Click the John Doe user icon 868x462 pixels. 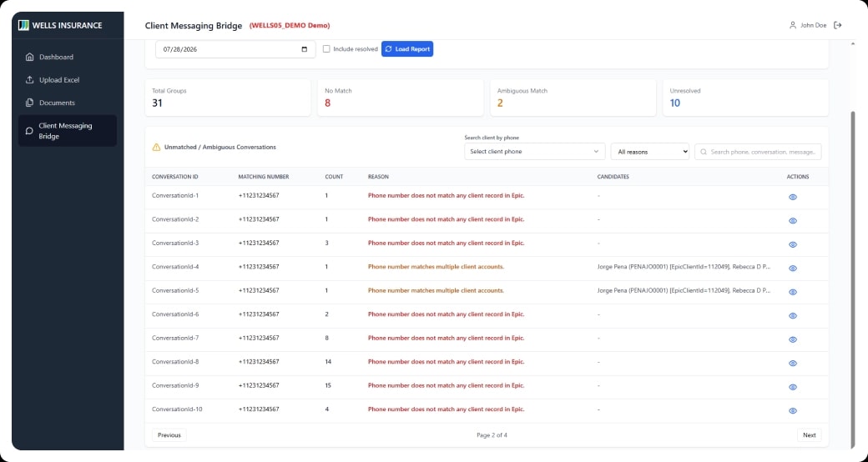[x=793, y=25]
